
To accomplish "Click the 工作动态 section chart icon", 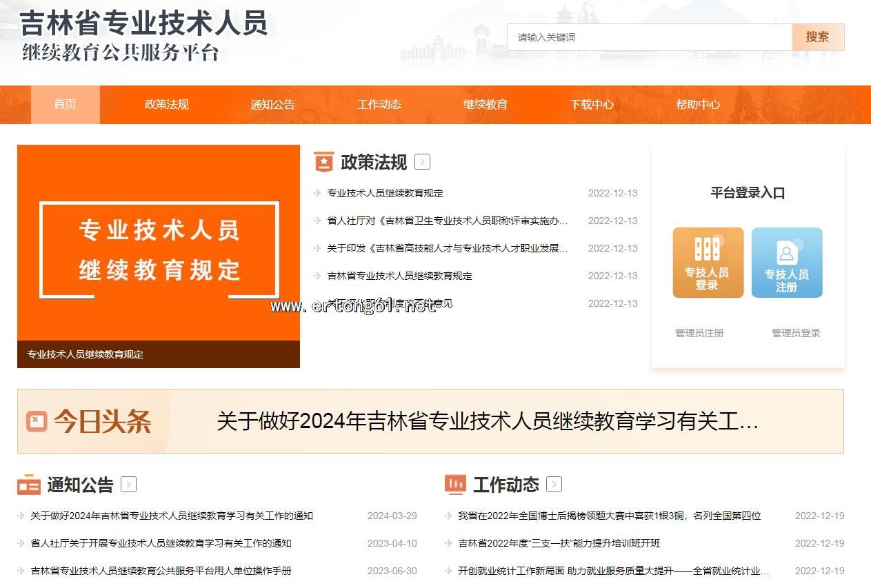I will pos(455,485).
